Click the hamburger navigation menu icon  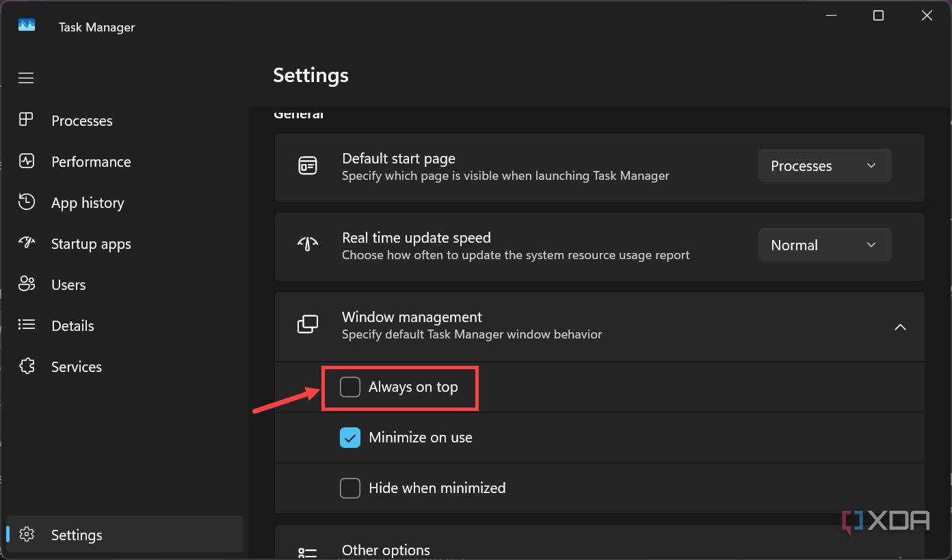tap(26, 78)
